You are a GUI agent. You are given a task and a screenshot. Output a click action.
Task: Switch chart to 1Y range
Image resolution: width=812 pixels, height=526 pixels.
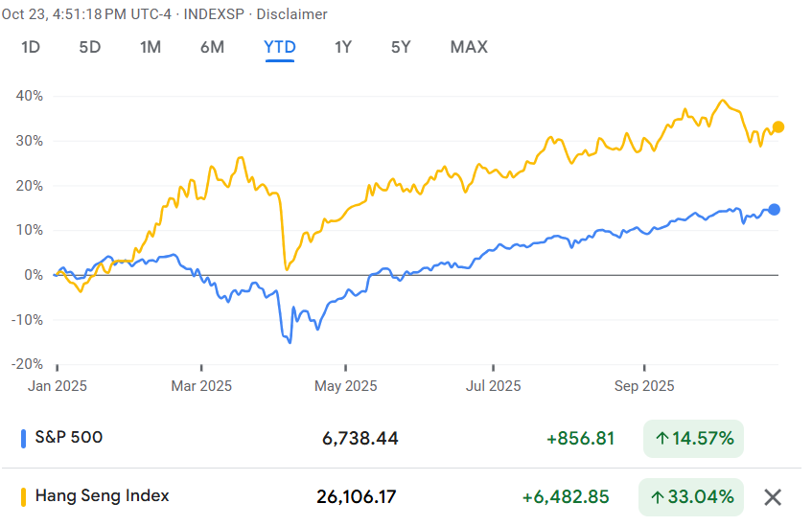(343, 47)
